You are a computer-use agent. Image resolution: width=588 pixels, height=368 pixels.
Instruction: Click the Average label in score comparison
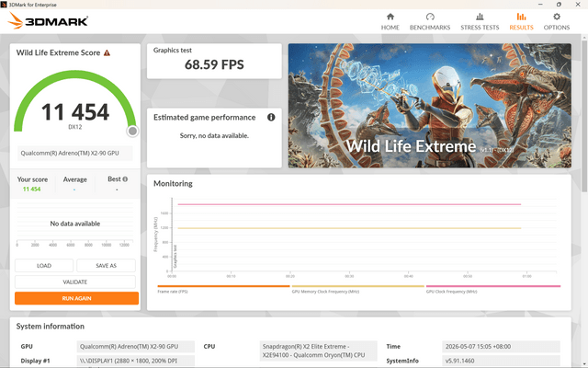[x=75, y=179]
